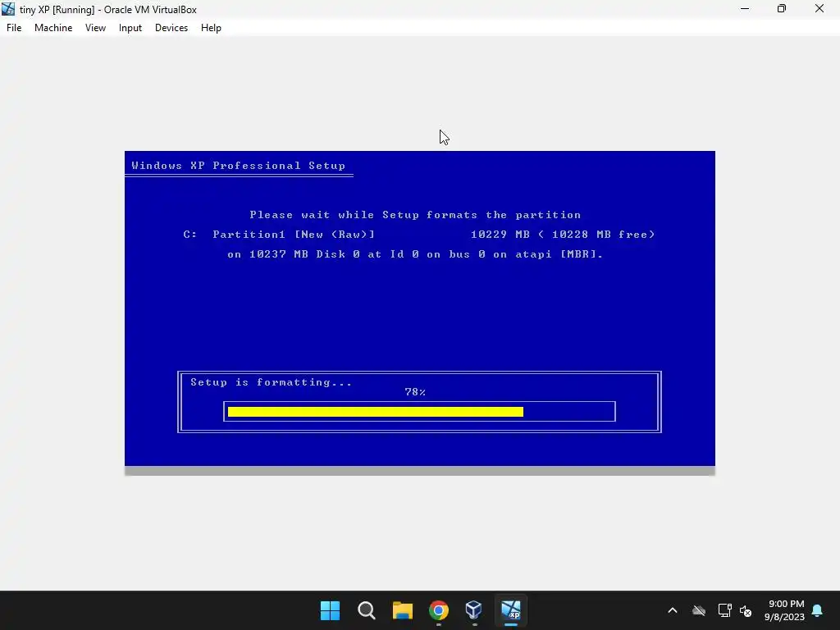Click the '10229 MB ( 10228 MB free)' text

[563, 235]
